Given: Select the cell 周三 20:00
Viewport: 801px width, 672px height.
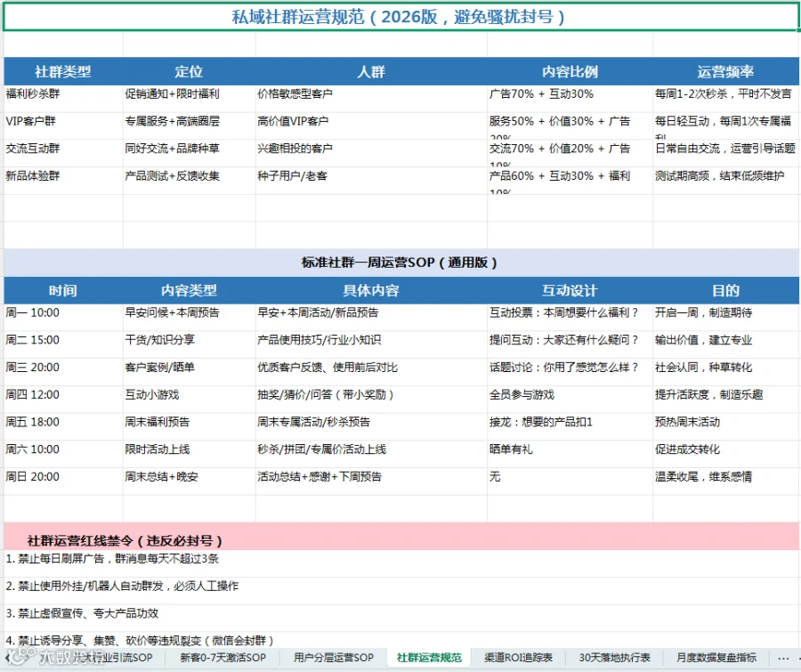Looking at the screenshot, I should click(63, 372).
